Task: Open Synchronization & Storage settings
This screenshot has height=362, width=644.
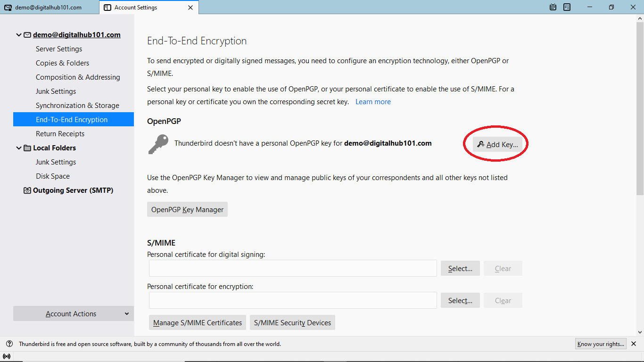Action: [x=77, y=106]
